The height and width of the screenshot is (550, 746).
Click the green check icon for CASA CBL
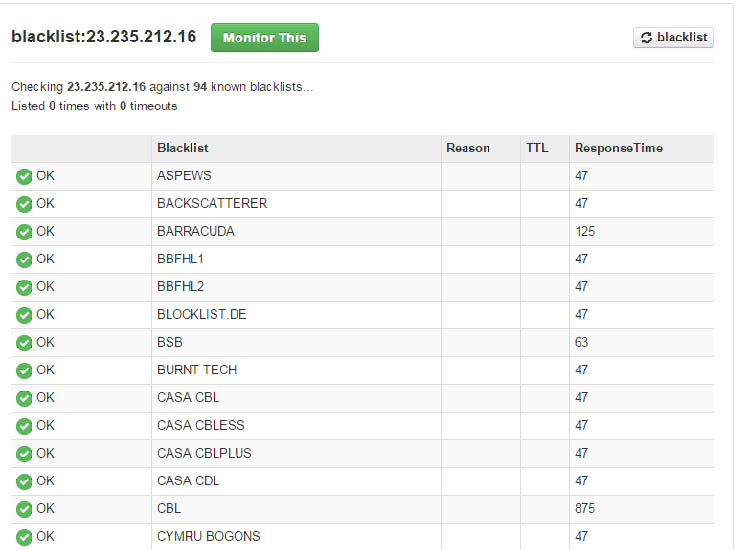click(x=24, y=398)
